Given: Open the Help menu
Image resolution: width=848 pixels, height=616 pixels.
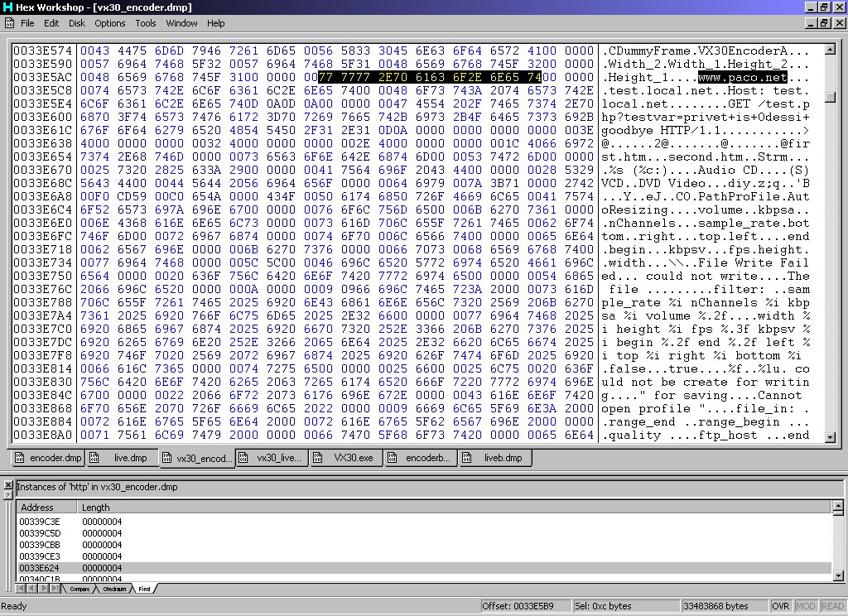Looking at the screenshot, I should [216, 23].
